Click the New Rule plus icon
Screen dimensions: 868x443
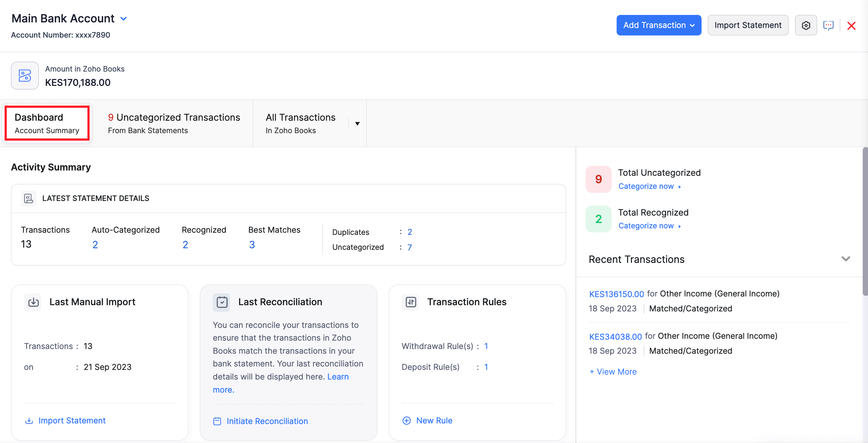click(x=406, y=420)
